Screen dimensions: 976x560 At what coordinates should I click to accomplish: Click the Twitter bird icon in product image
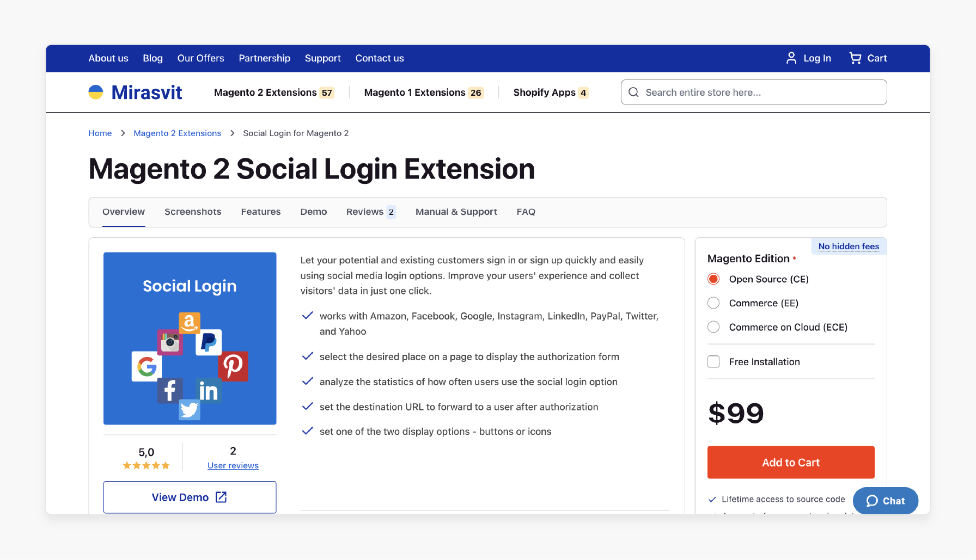(x=190, y=409)
